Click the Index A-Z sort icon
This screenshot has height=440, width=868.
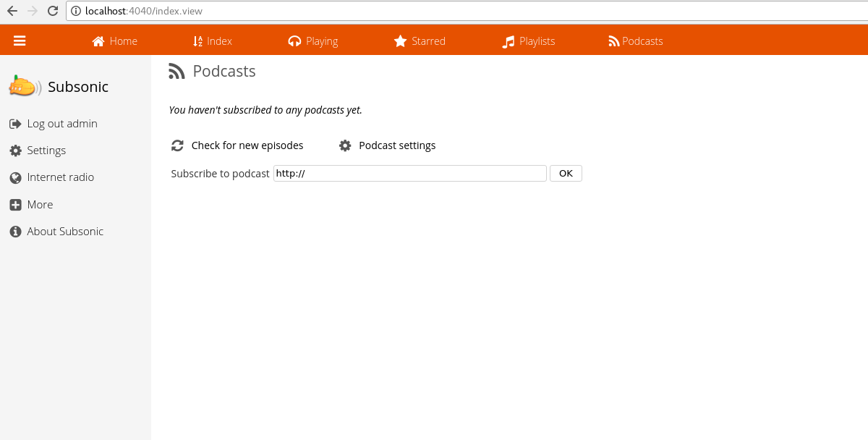[197, 41]
